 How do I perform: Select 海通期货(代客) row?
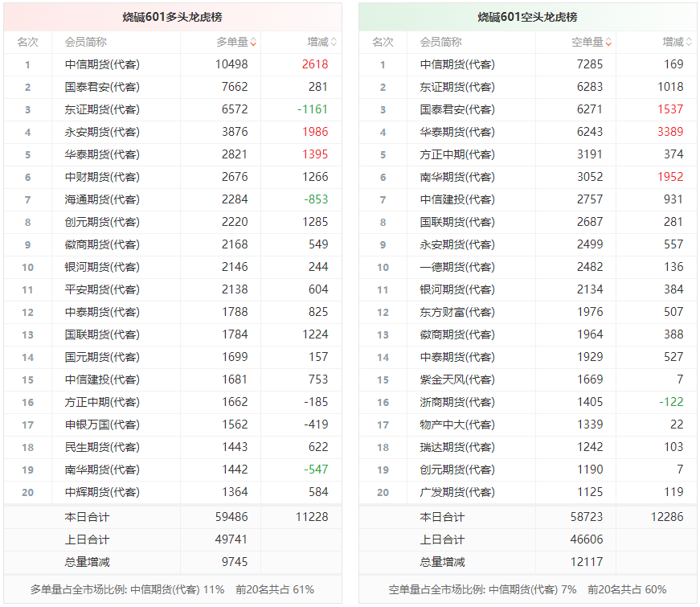[173, 199]
